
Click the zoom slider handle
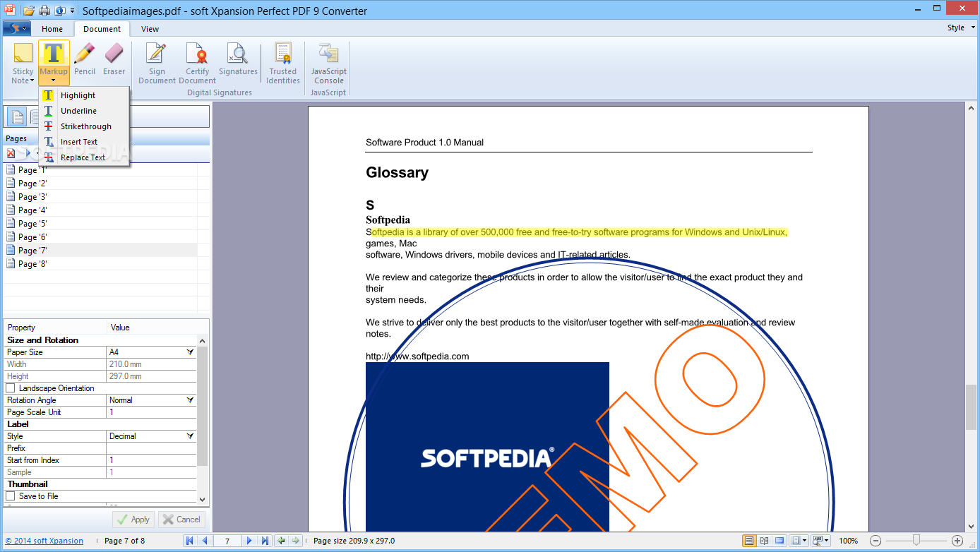click(x=916, y=541)
